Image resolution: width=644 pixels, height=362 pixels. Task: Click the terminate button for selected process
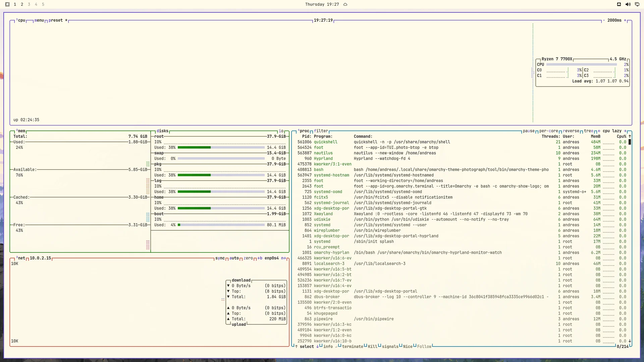tap(353, 347)
